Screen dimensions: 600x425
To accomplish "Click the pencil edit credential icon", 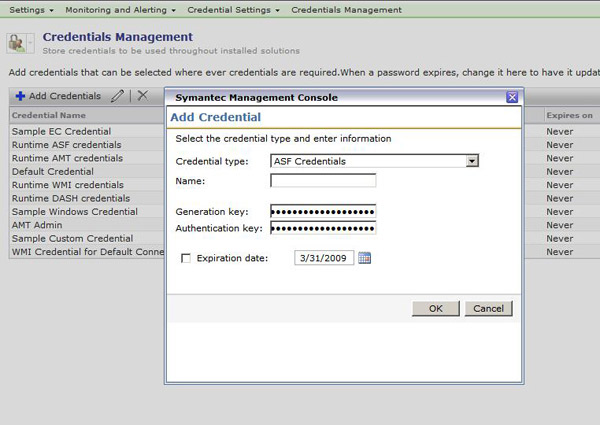I will click(118, 96).
